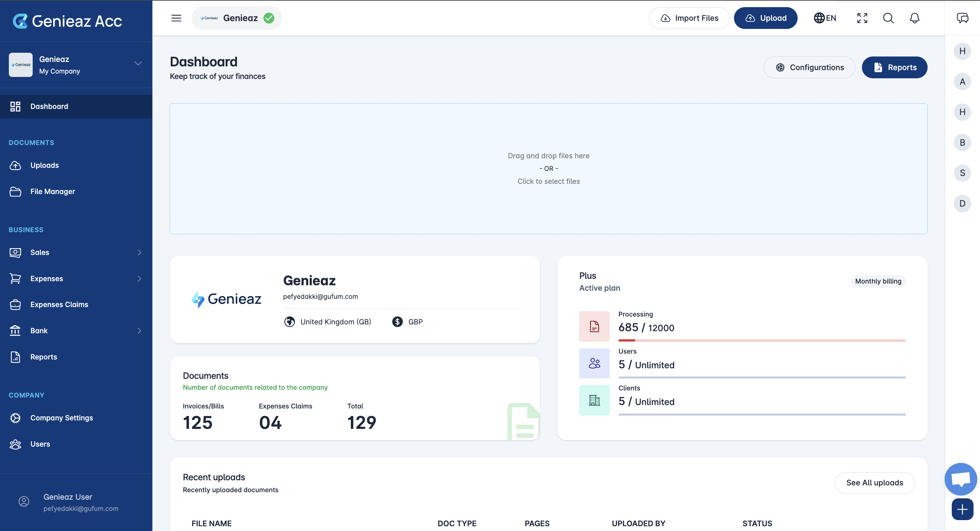Click the drag and drop upload area
This screenshot has height=531, width=980.
tap(548, 168)
